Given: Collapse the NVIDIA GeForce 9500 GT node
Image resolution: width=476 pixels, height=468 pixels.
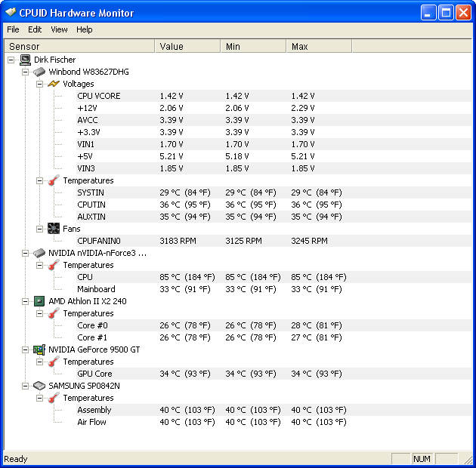Looking at the screenshot, I should (x=26, y=350).
